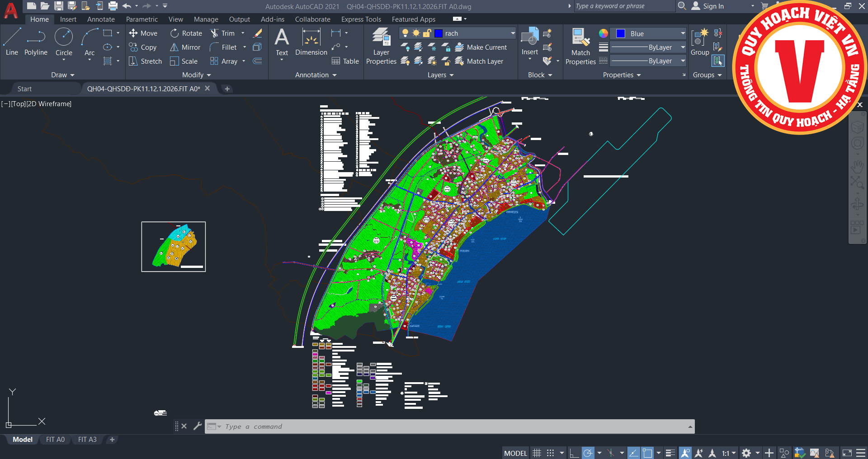The image size is (868, 459).
Task: Toggle grid display in status bar
Action: tap(537, 453)
